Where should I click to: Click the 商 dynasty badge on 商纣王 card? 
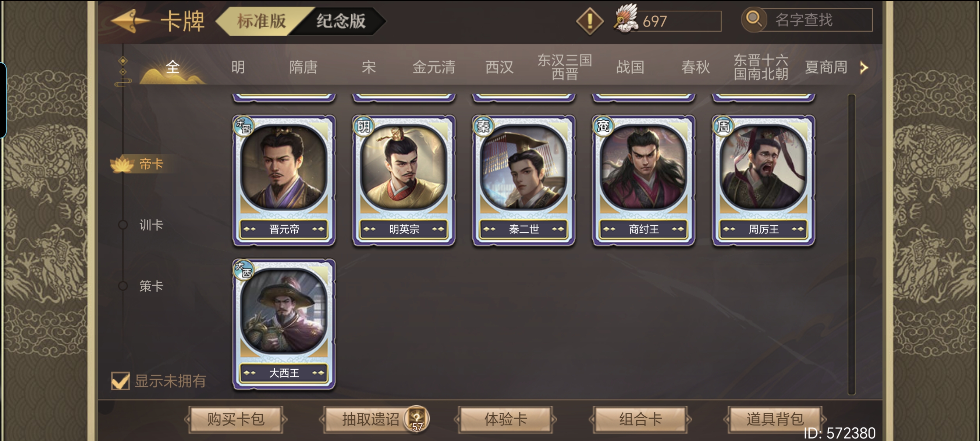tap(603, 126)
